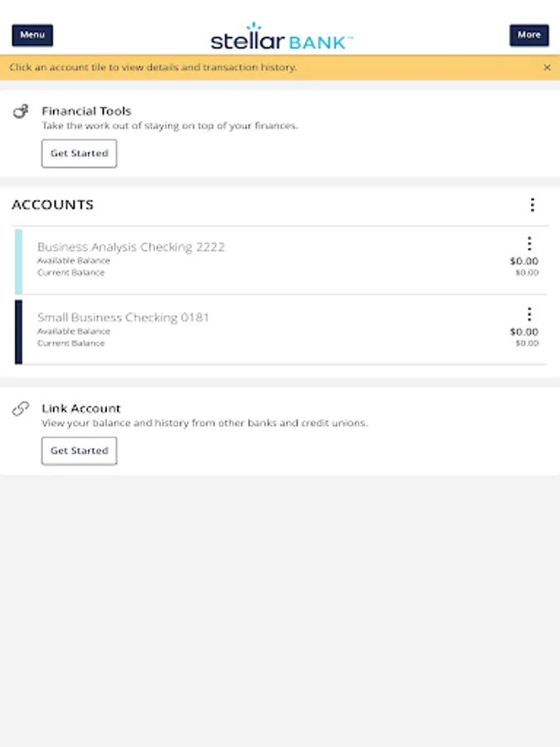560x747 pixels.
Task: Open the Business Analysis Checking 2222 account name
Action: click(131, 247)
